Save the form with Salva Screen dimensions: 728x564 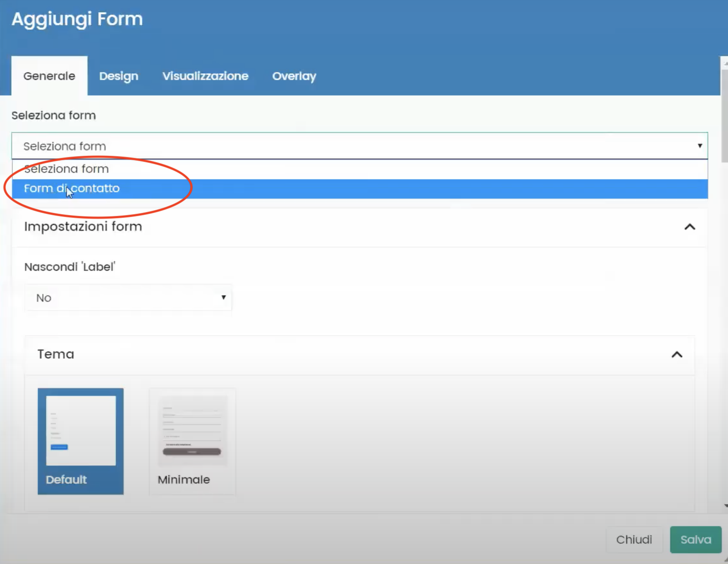[x=695, y=539]
